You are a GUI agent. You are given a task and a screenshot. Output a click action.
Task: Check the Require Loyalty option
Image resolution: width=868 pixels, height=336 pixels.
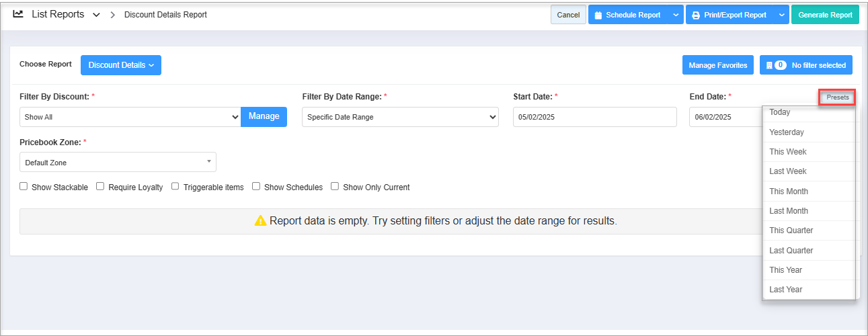100,186
